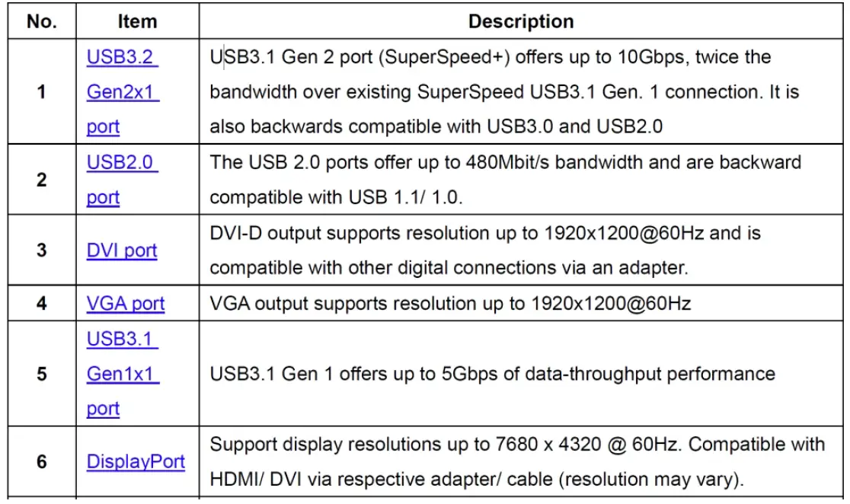This screenshot has height=504, width=850.
Task: Click the "Description" column header
Action: 521,21
